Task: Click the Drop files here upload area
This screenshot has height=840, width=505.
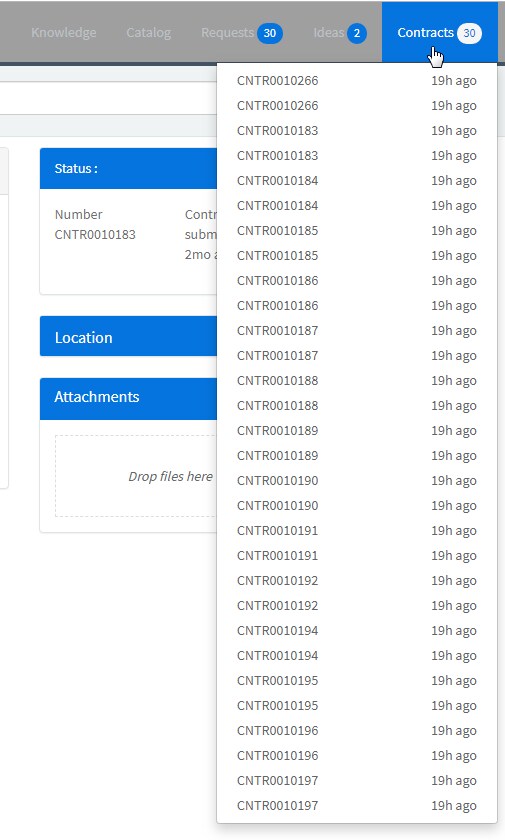Action: click(x=136, y=476)
